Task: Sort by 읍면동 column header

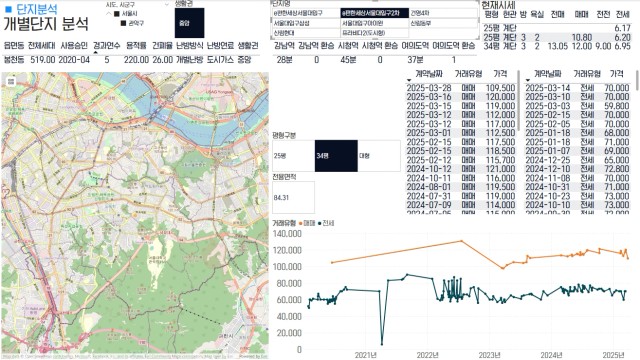Action: tap(14, 45)
